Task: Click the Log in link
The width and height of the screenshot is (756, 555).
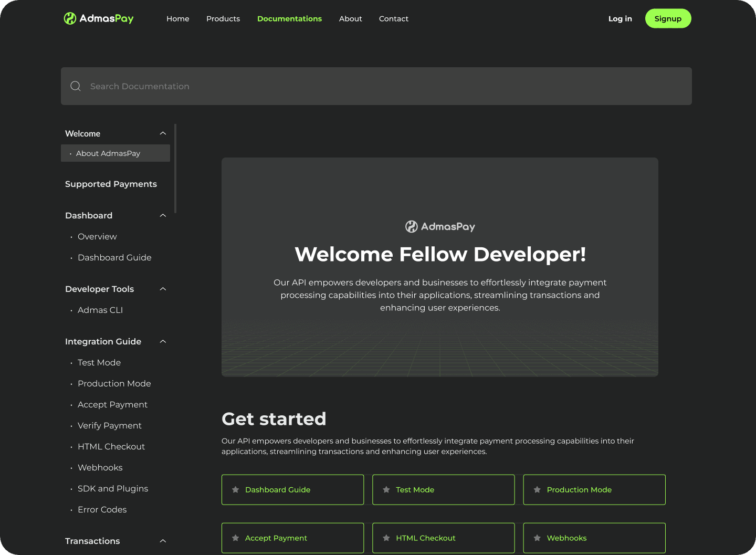Action: pyautogui.click(x=620, y=18)
